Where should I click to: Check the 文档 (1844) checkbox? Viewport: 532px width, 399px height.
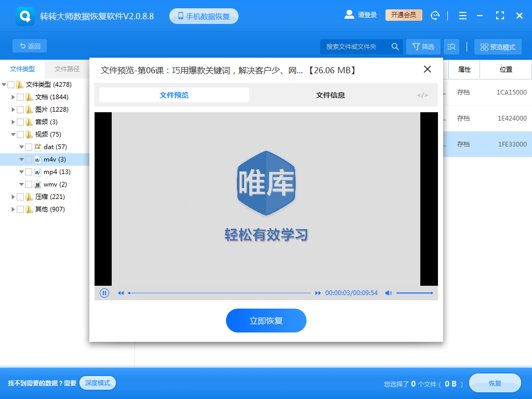pyautogui.click(x=20, y=97)
